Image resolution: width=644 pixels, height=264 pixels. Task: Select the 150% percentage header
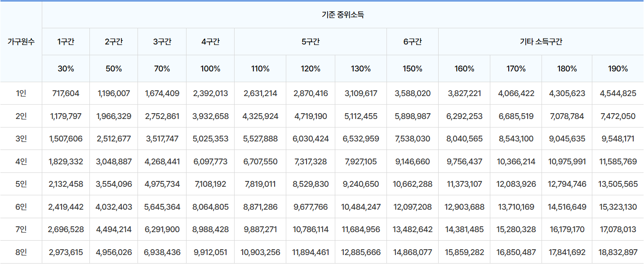click(413, 69)
